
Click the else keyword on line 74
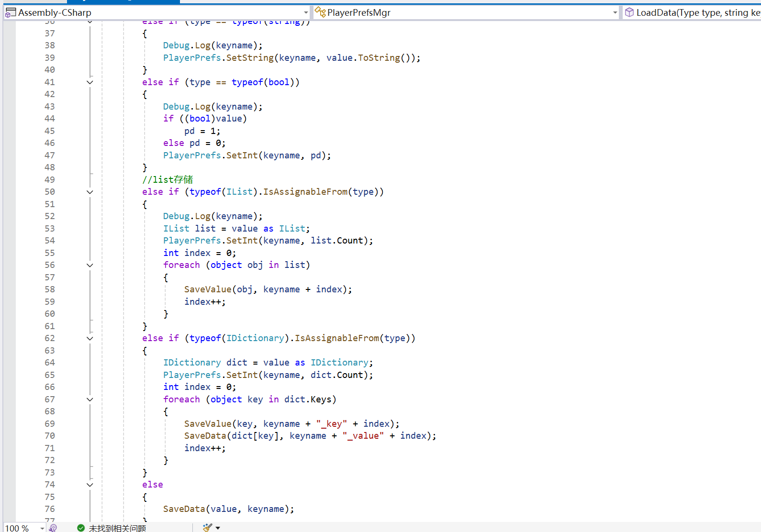[x=153, y=485]
